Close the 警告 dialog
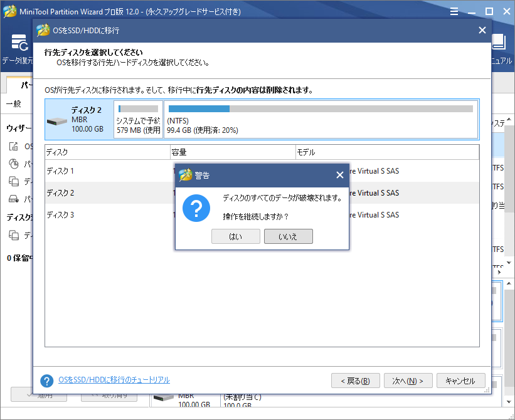This screenshot has width=515, height=420. [339, 176]
